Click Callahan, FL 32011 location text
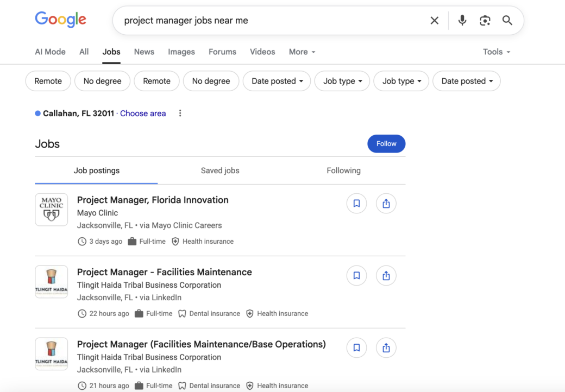The height and width of the screenshot is (392, 565). (79, 113)
